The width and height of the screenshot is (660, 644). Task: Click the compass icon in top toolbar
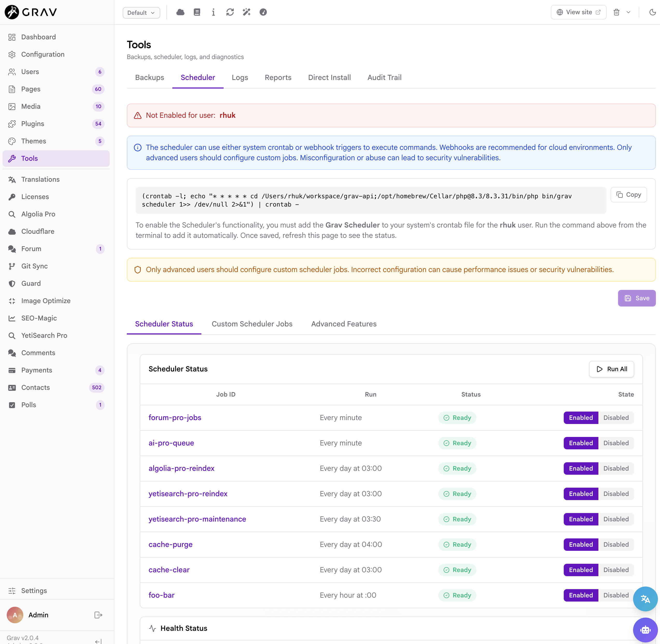point(263,12)
